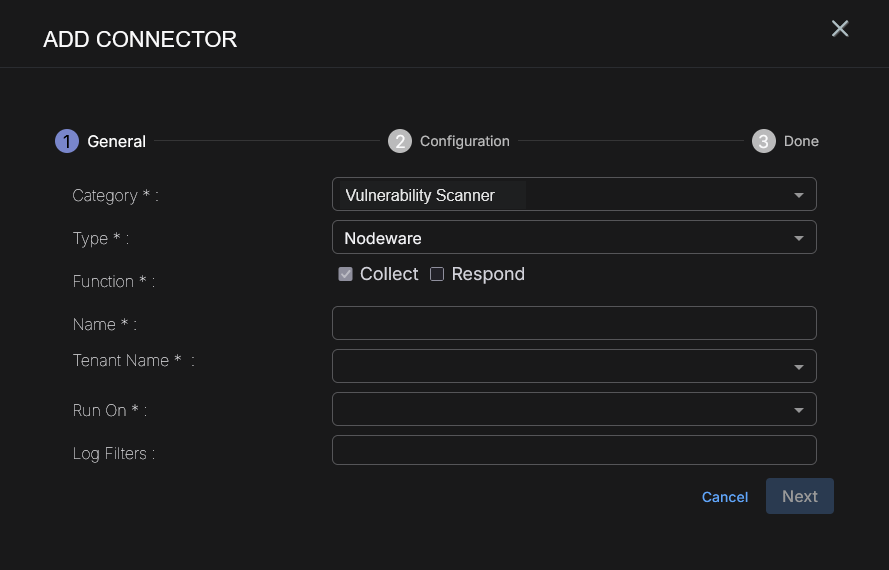Viewport: 889px width, 570px height.
Task: Focus the Name text field
Action: (574, 323)
